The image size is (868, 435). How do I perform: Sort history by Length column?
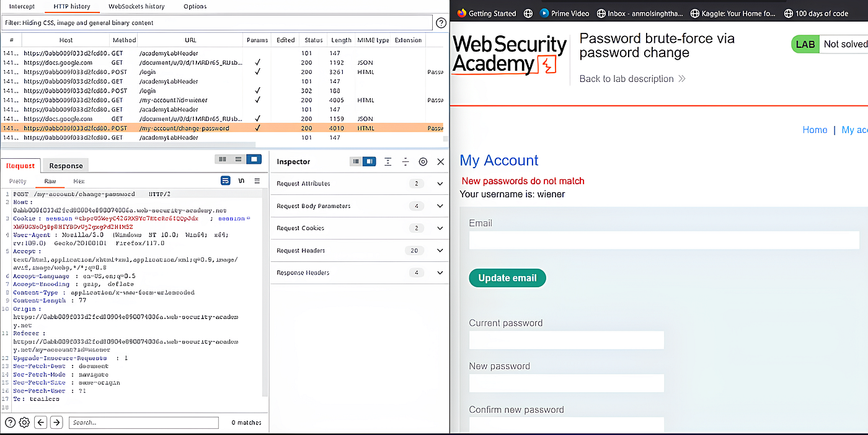[341, 40]
